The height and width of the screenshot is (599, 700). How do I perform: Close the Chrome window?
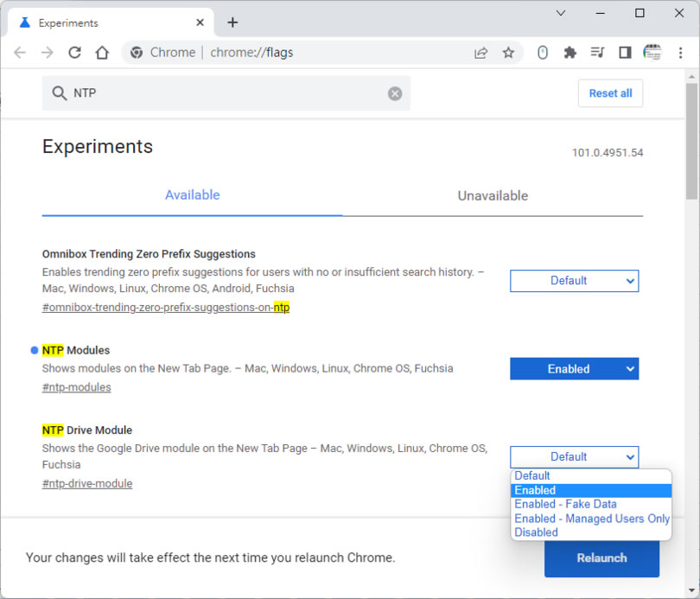[679, 13]
